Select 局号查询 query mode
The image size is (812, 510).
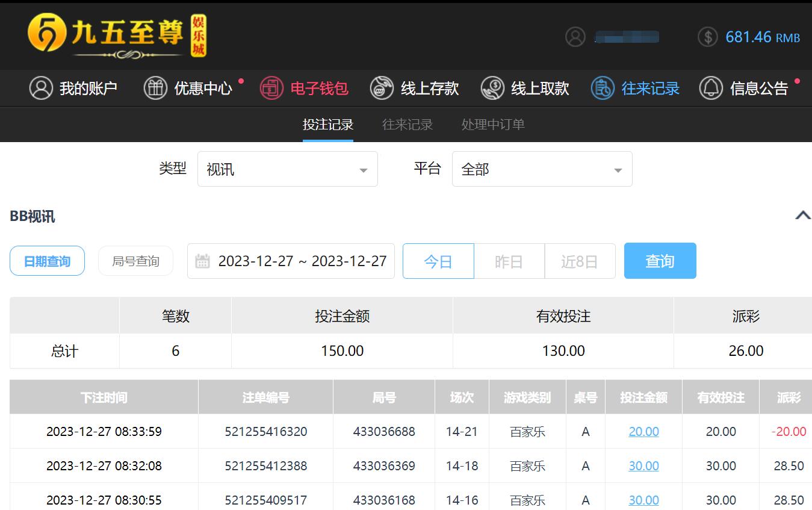tap(135, 261)
